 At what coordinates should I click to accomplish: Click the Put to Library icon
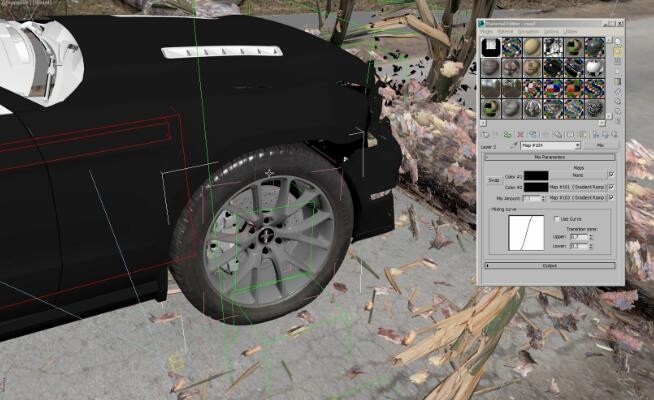coord(557,135)
